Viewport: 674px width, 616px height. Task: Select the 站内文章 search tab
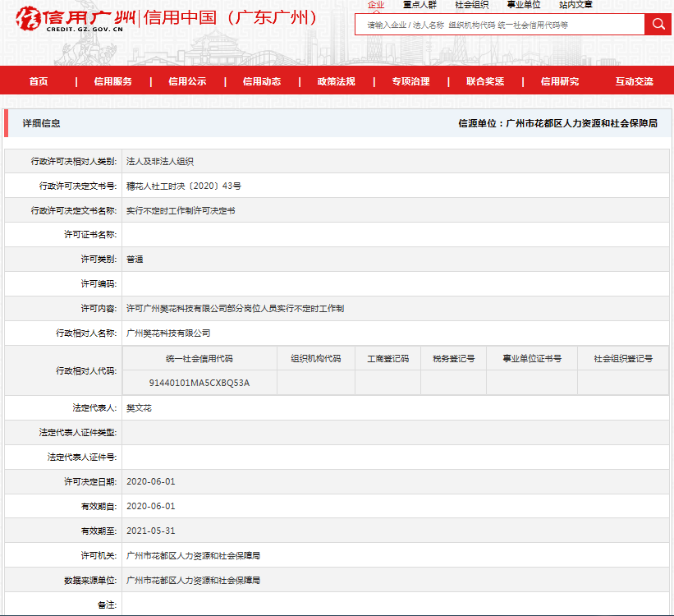coord(575,5)
